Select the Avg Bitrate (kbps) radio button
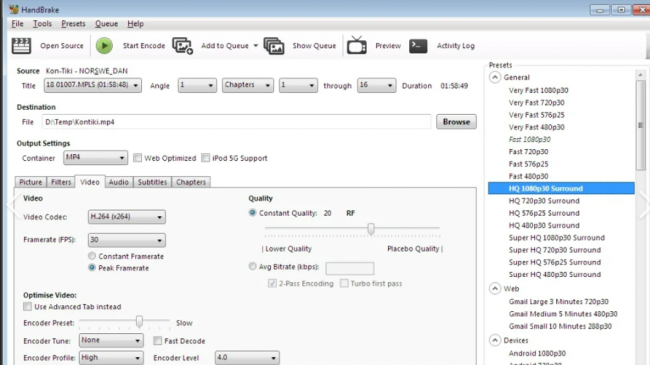650x365 pixels. pos(252,266)
